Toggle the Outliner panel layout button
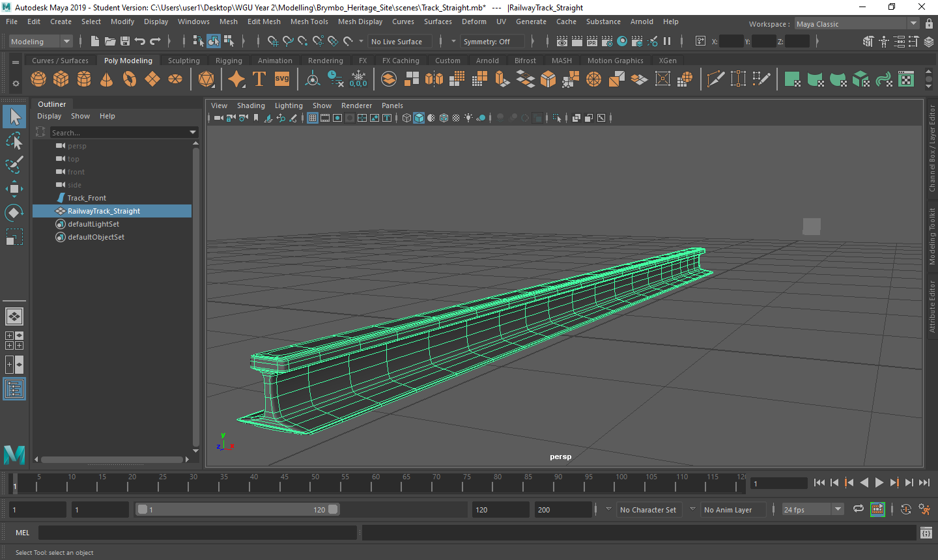Viewport: 938px width, 560px height. point(14,389)
